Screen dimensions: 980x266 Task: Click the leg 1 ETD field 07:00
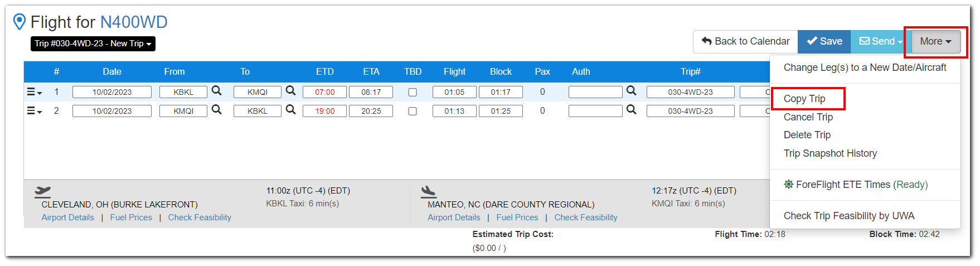coord(324,92)
